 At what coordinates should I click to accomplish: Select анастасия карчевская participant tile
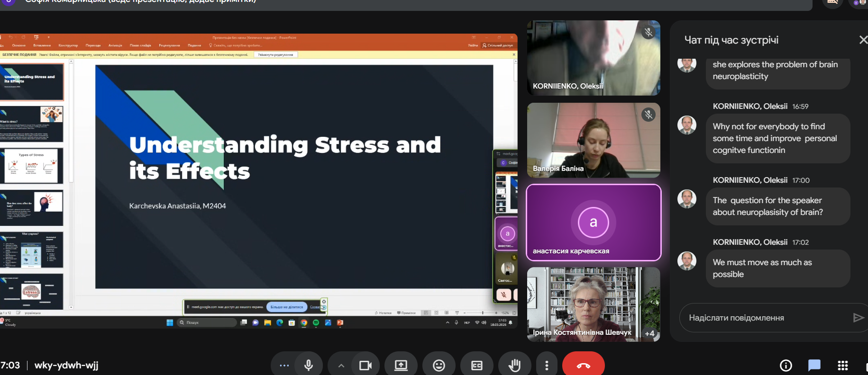[593, 223]
